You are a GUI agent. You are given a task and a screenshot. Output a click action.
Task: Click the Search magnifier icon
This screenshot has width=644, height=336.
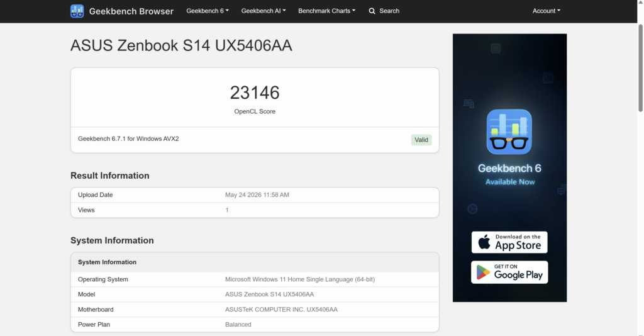372,11
